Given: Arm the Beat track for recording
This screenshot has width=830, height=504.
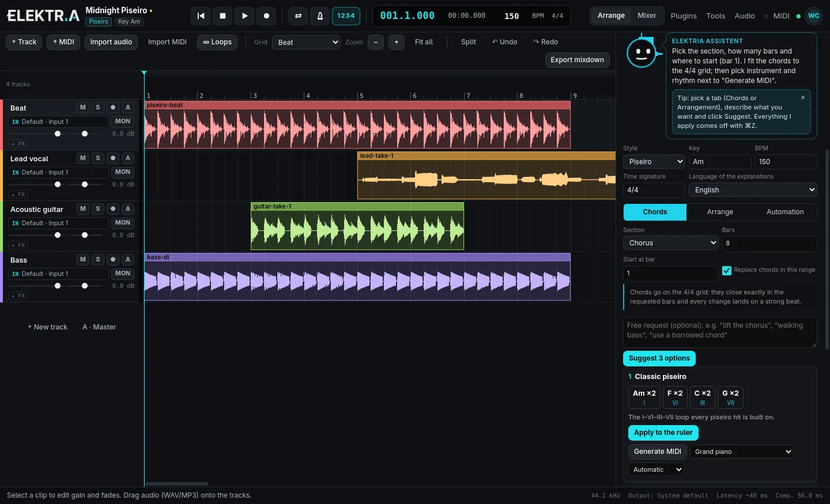Looking at the screenshot, I should click(x=113, y=107).
